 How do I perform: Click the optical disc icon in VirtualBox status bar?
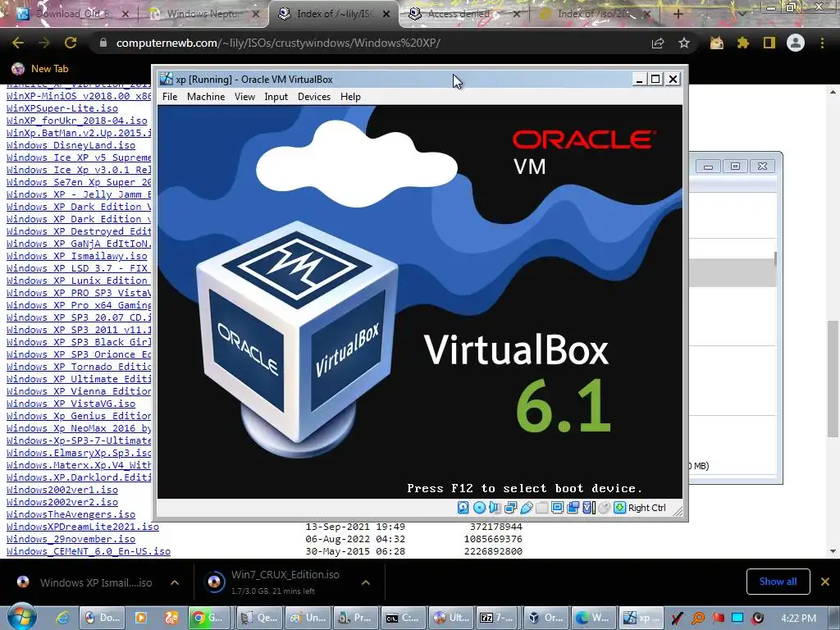click(479, 507)
